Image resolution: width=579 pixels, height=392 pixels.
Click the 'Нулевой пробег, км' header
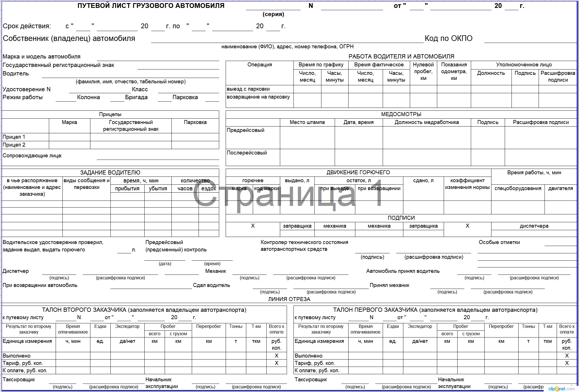(423, 71)
